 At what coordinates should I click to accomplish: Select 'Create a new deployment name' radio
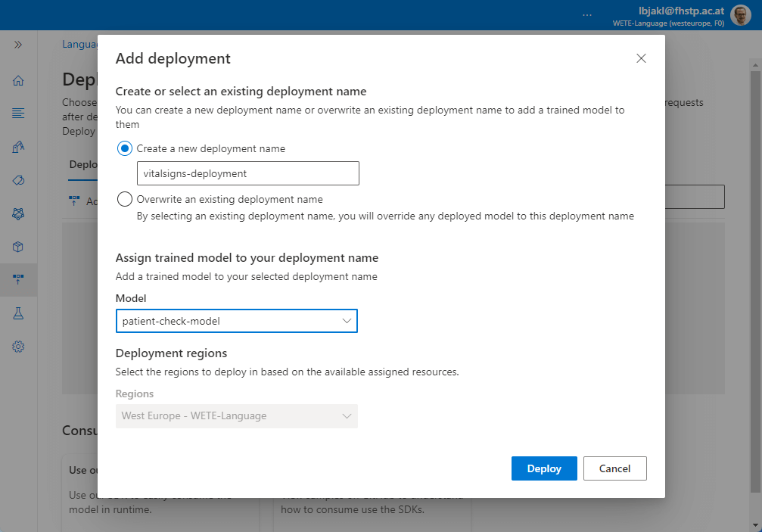pyautogui.click(x=125, y=149)
